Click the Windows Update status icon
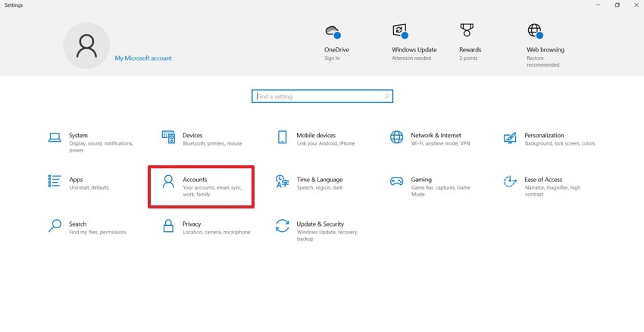Image resolution: width=644 pixels, height=332 pixels. [x=401, y=31]
